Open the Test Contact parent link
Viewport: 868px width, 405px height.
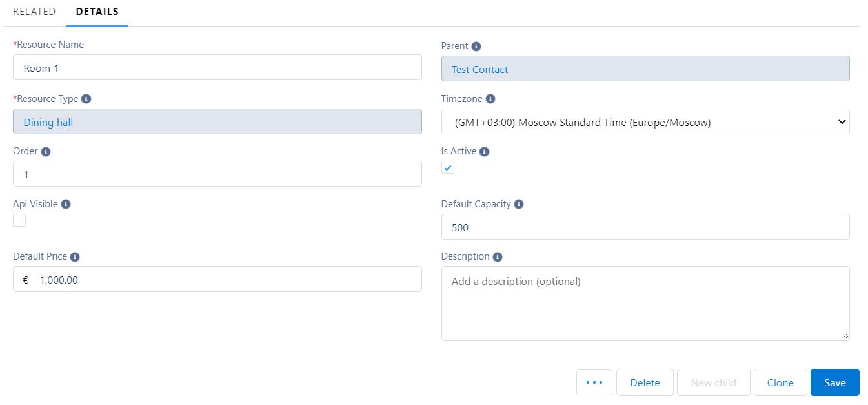(x=480, y=70)
